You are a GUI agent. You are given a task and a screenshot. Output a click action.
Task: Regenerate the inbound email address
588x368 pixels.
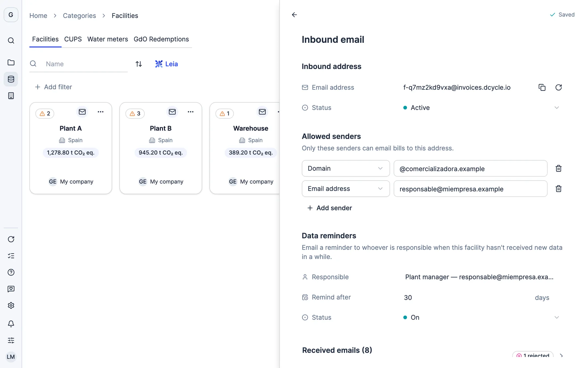[x=559, y=87]
